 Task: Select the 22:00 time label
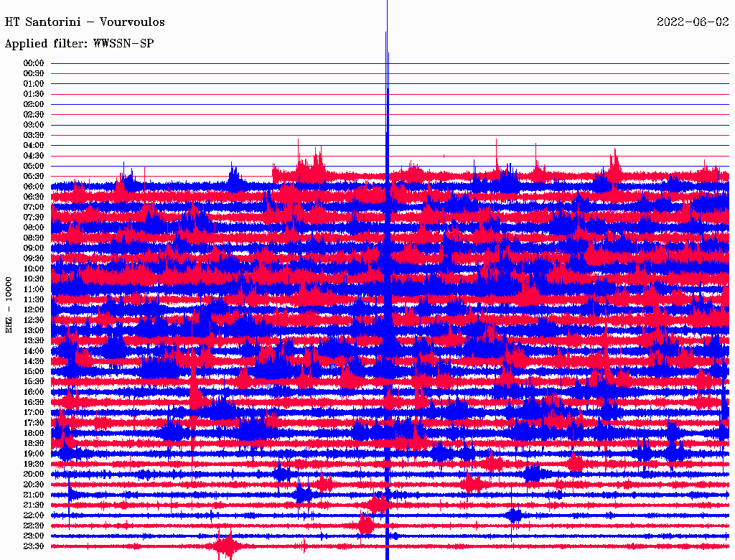click(x=34, y=515)
